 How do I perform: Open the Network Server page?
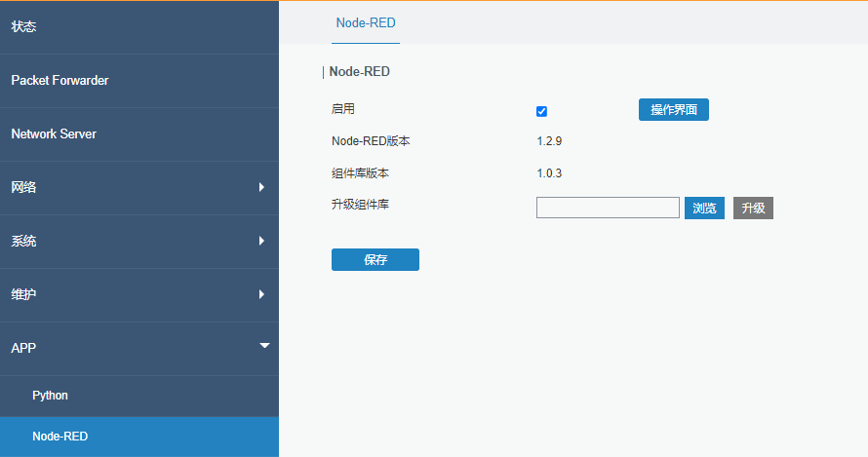[54, 134]
